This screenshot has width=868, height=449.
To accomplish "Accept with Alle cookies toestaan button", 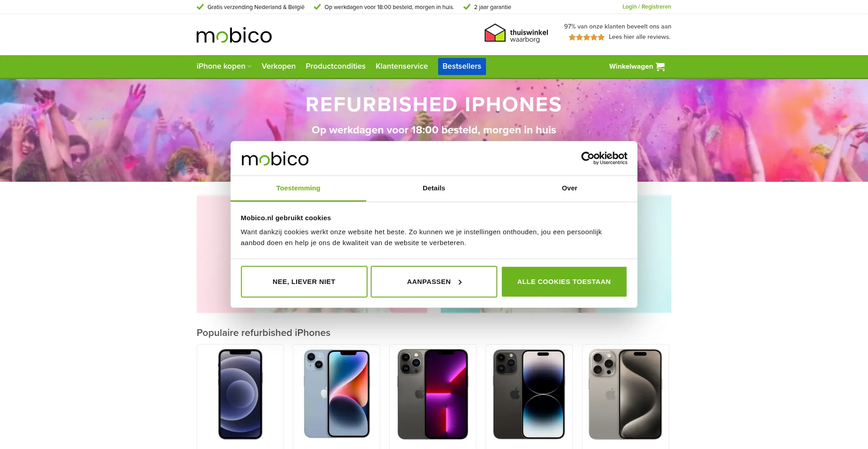I will [564, 282].
